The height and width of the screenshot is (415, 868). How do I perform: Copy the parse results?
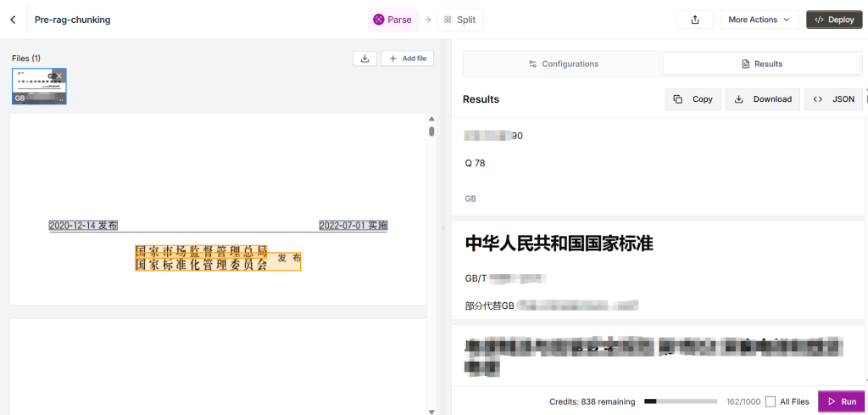click(693, 99)
